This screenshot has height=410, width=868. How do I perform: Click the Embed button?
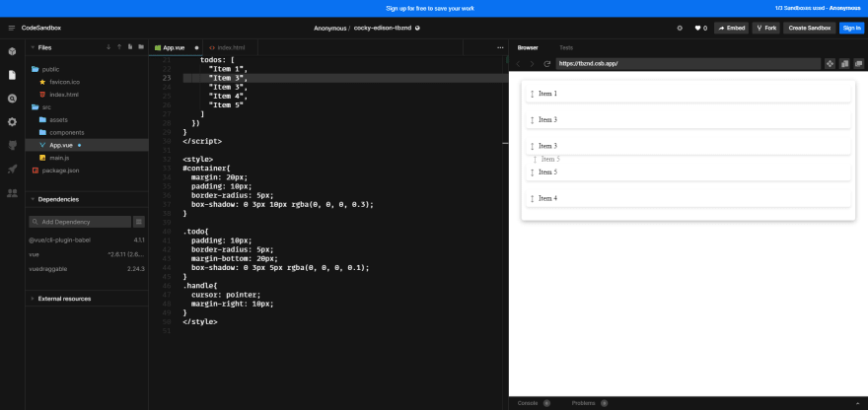(731, 28)
